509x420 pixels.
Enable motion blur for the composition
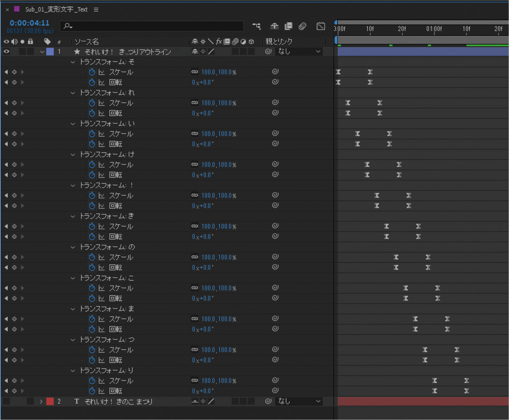click(x=302, y=26)
